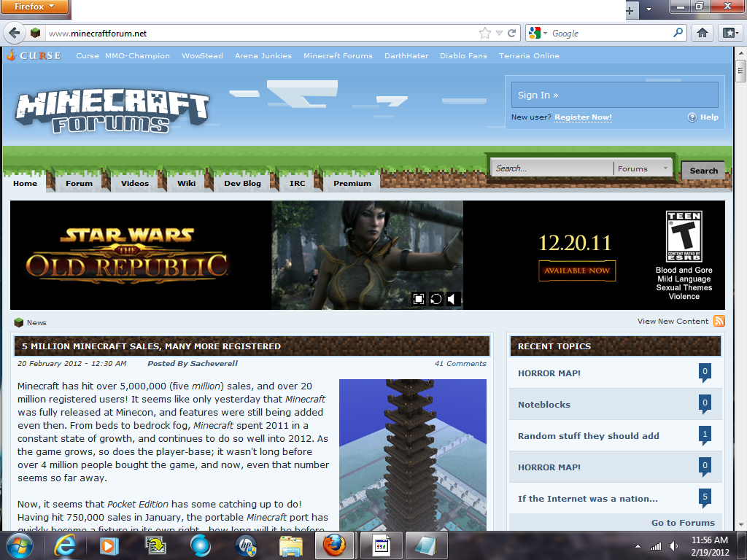Open the Forum navigation tab

pyautogui.click(x=79, y=183)
